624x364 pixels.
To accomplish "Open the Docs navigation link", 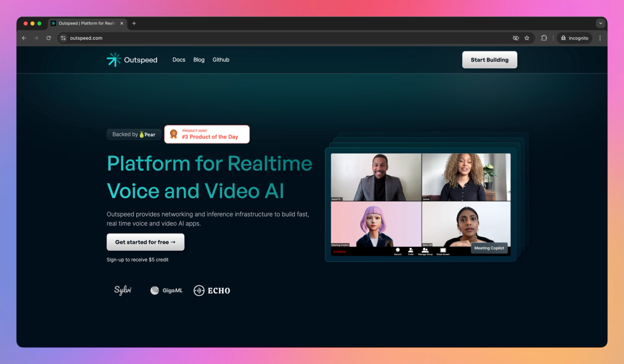I will coord(179,60).
